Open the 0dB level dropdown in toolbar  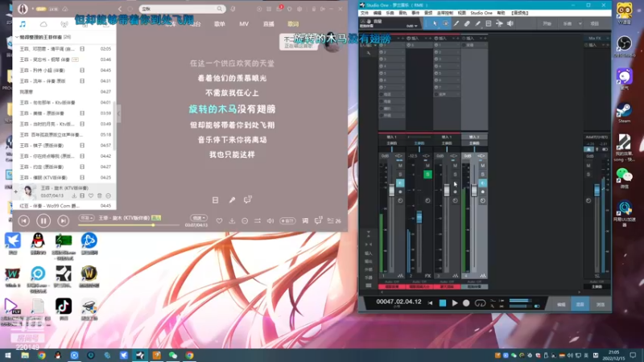click(x=412, y=26)
